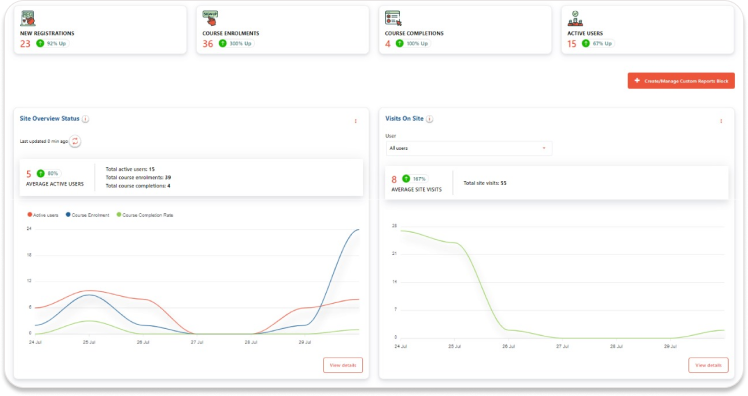The width and height of the screenshot is (748, 396).
Task: Click the Course Completions card icon
Action: (x=393, y=18)
